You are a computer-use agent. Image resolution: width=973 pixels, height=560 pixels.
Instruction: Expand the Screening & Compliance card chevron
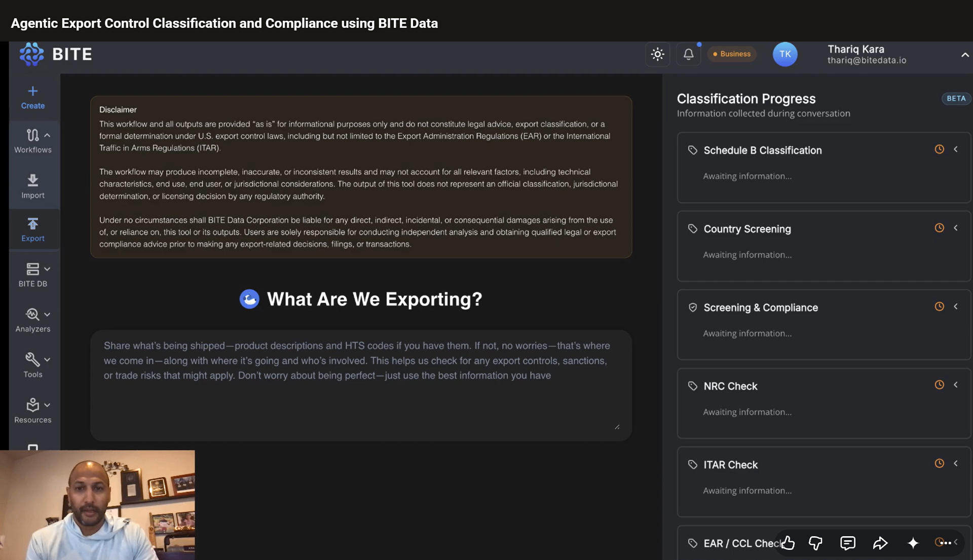point(956,306)
